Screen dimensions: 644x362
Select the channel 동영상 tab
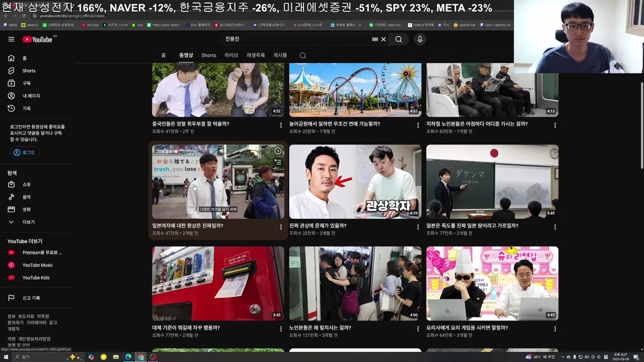click(x=186, y=55)
